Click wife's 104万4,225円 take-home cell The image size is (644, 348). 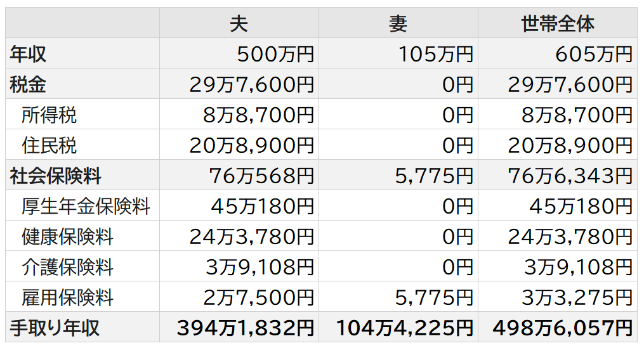[404, 328]
